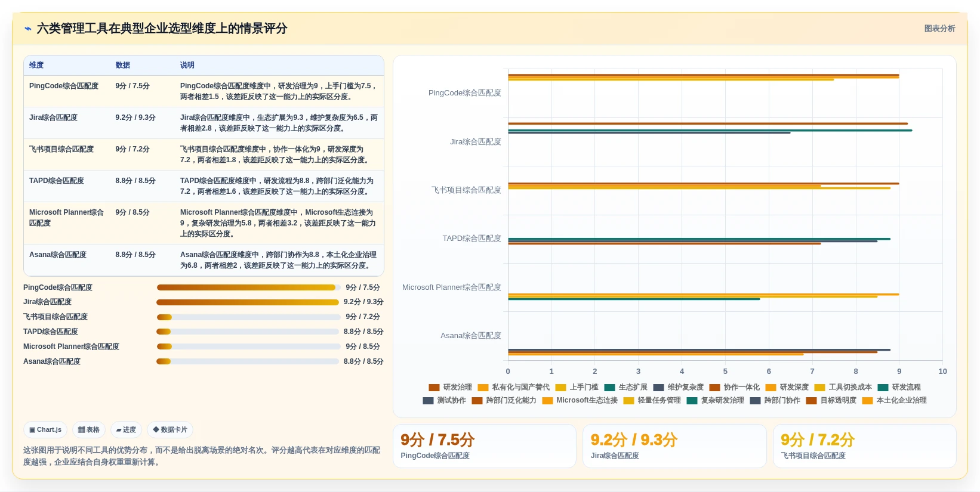Toggle the Microsoft生态连接 legend item
980x492 pixels.
pyautogui.click(x=580, y=400)
